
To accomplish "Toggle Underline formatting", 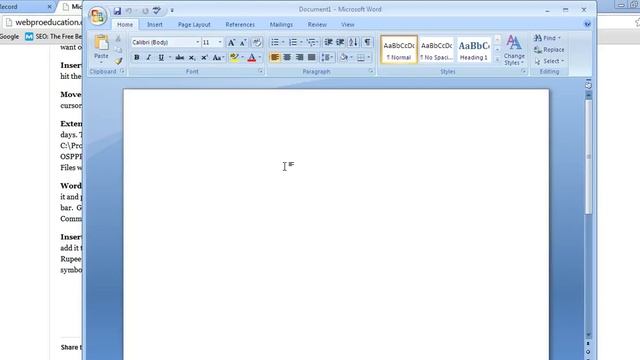I will pos(161,58).
